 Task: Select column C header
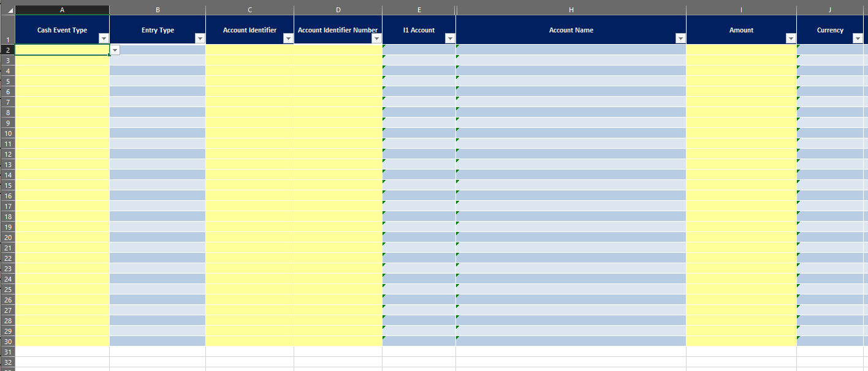pyautogui.click(x=249, y=10)
